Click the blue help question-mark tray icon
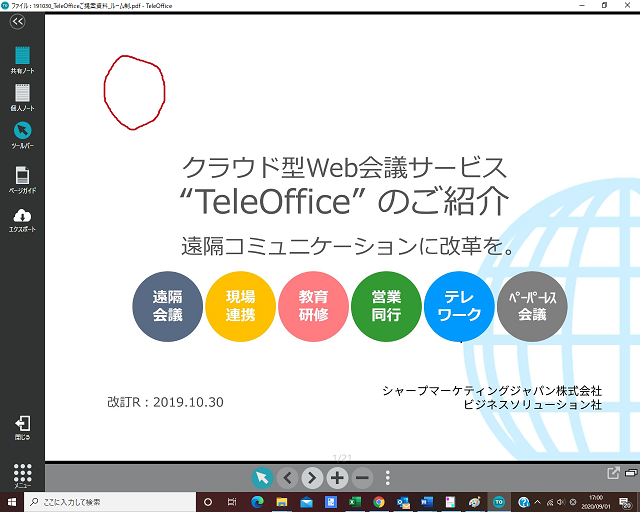 [x=524, y=502]
